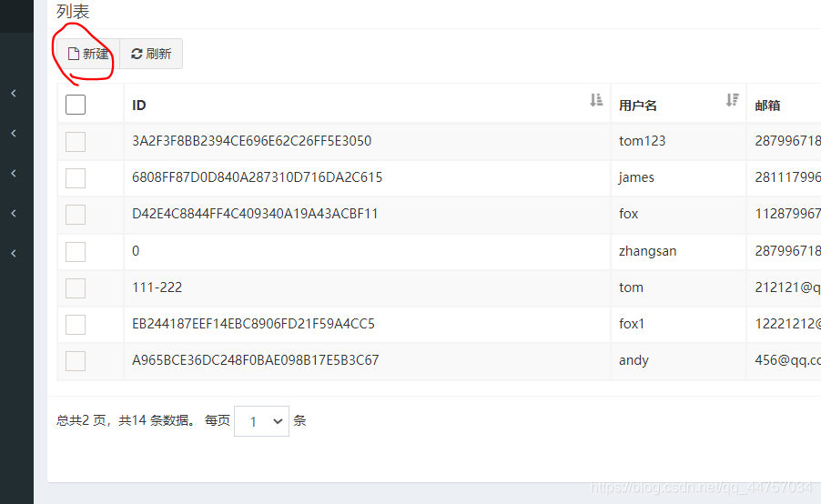Screen dimensions: 821x504
Task: Sort by ID column sort icon
Action: (596, 100)
